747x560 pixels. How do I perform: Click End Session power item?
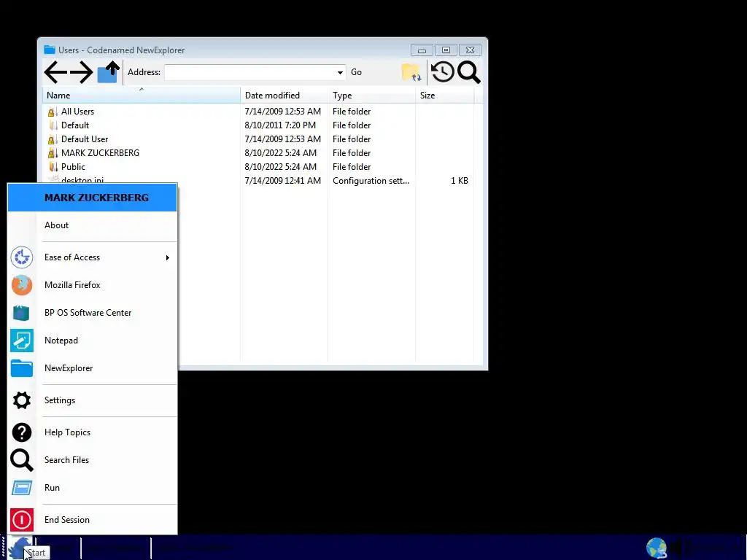pyautogui.click(x=93, y=519)
